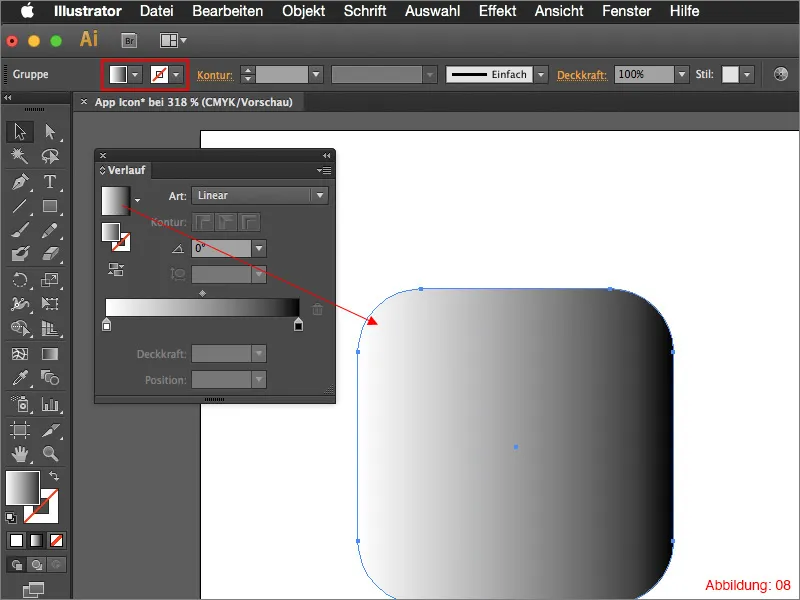Set paint mode to None in toolbox
The width and height of the screenshot is (800, 600).
click(56, 540)
